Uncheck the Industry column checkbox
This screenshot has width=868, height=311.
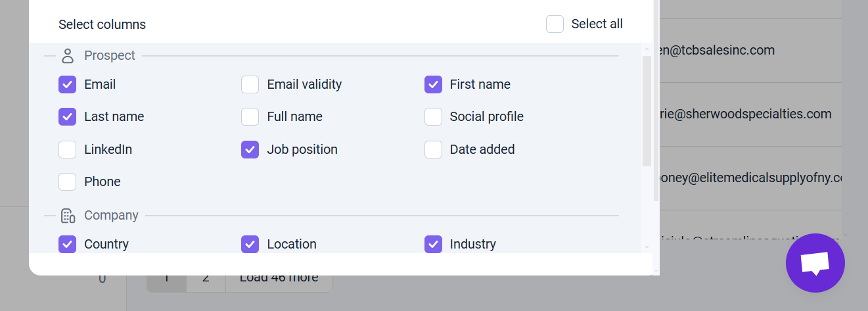pyautogui.click(x=433, y=244)
